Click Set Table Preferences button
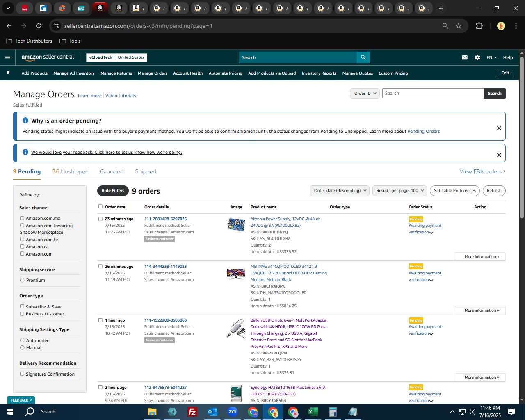Viewport: 525px width, 420px height. 455,191
